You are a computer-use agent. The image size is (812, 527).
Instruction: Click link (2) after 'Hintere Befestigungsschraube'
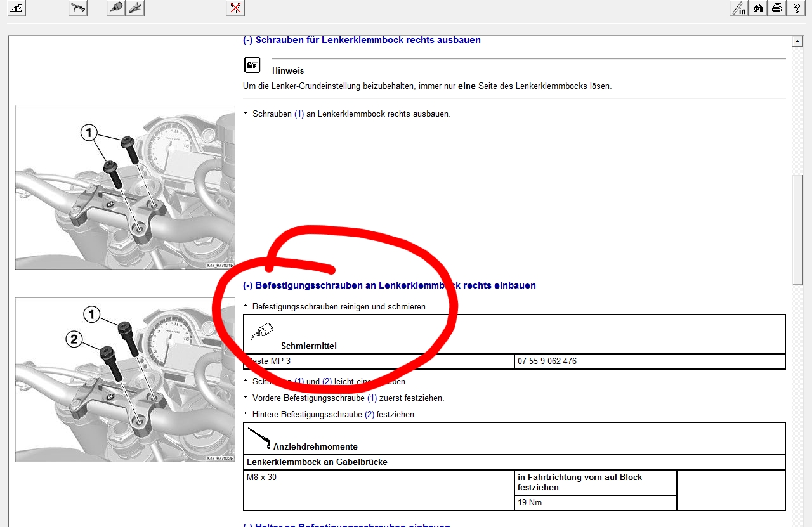click(x=369, y=415)
